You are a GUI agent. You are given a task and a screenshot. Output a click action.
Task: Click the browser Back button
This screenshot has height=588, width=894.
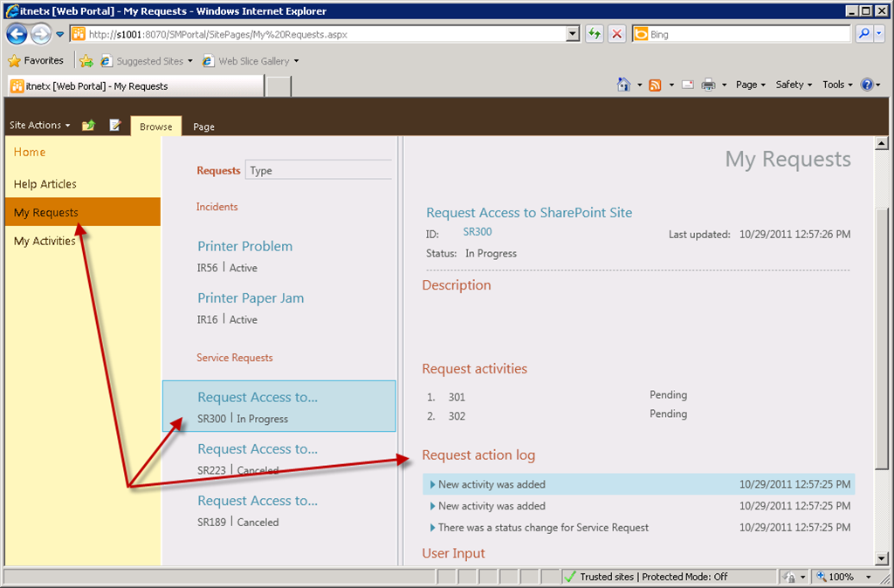coord(17,34)
